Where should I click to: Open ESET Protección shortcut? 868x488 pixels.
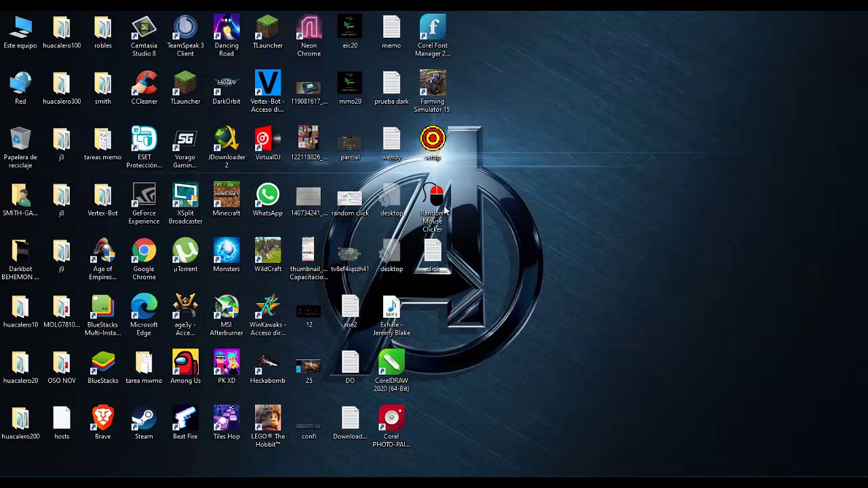point(144,148)
